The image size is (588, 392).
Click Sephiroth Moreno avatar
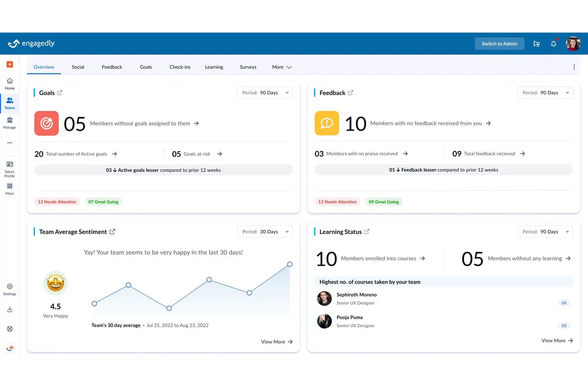[x=324, y=298]
